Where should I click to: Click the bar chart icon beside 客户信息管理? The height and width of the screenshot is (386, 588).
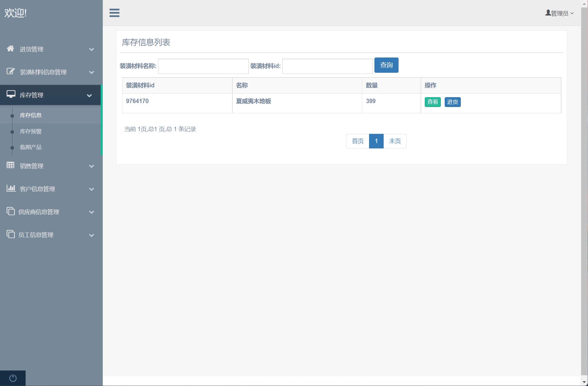click(11, 188)
